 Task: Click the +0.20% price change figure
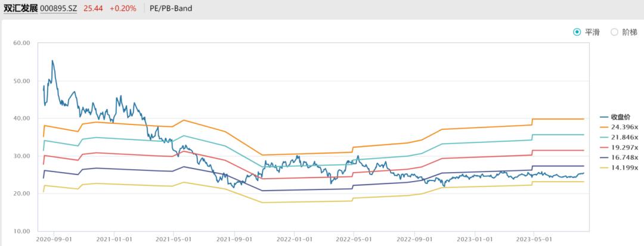pos(123,9)
